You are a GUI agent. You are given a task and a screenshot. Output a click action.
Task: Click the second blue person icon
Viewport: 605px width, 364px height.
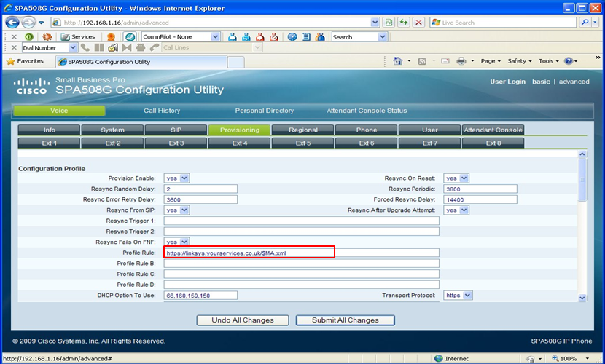pyautogui.click(x=246, y=37)
